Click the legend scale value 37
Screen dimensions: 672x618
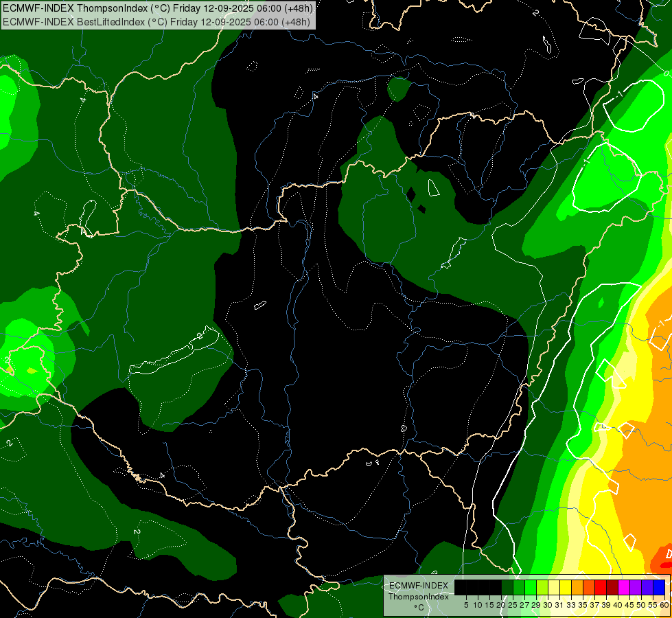[x=594, y=605]
